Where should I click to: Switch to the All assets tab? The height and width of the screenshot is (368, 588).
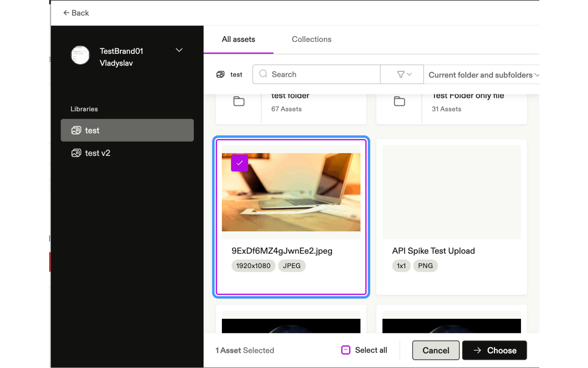pyautogui.click(x=238, y=40)
